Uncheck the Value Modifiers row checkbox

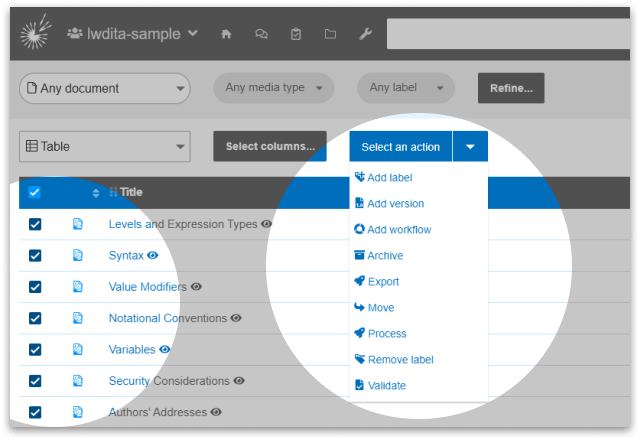pos(35,287)
